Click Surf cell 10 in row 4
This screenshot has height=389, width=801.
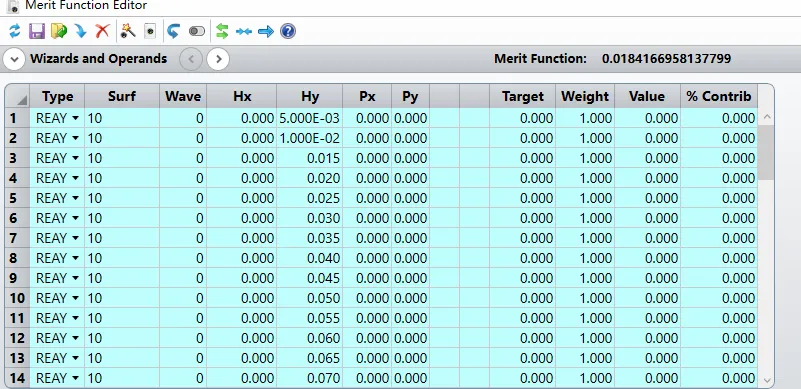click(x=122, y=178)
